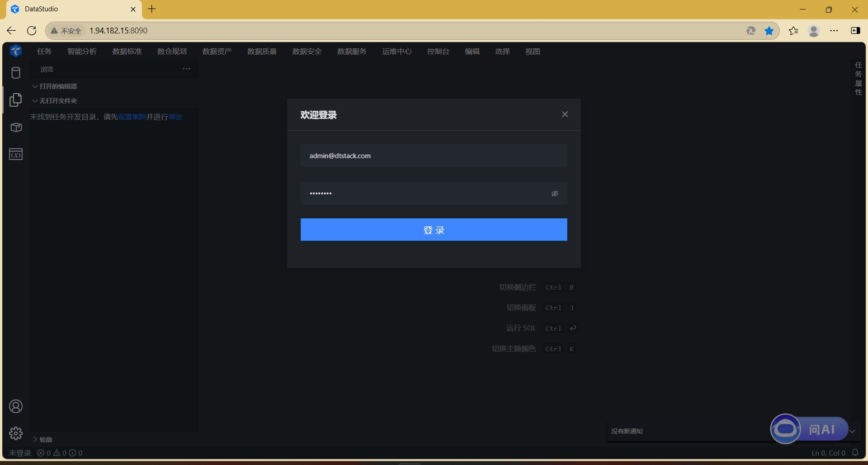Open the browser profile avatar
Screen dimensions: 868x465
[814, 31]
